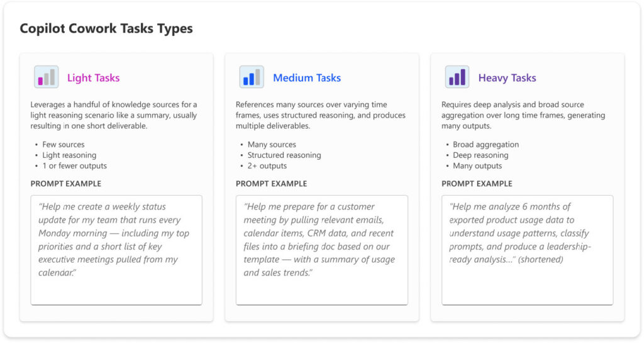Click the 'Deep reasoning' bullet item
Viewport: 644px width, 343px height.
tap(480, 155)
